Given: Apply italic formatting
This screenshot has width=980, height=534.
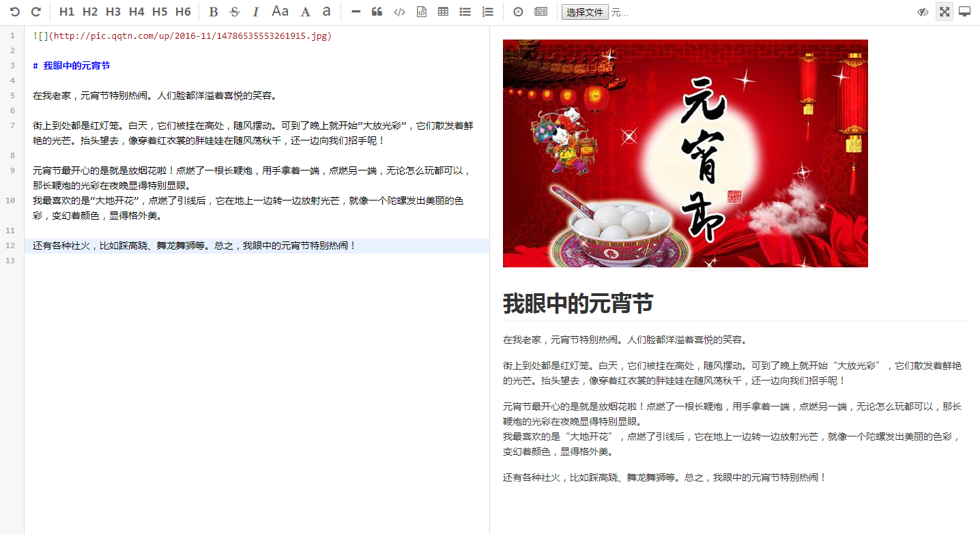Looking at the screenshot, I should click(x=256, y=12).
